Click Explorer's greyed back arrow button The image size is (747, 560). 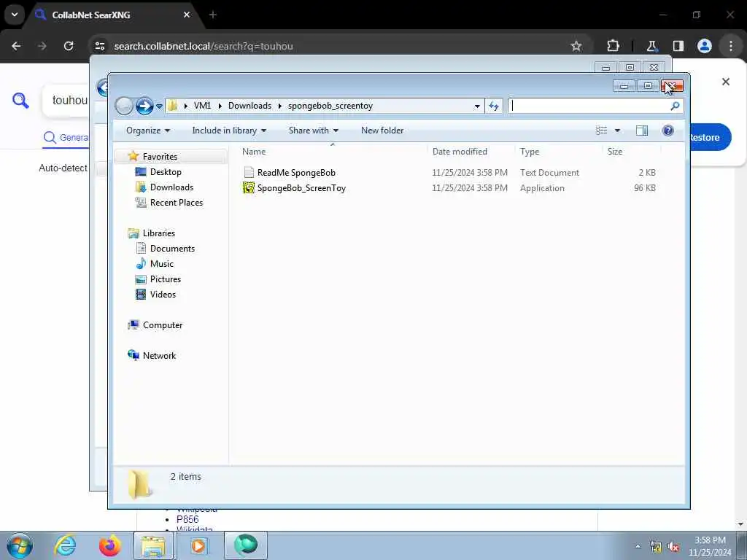point(124,106)
